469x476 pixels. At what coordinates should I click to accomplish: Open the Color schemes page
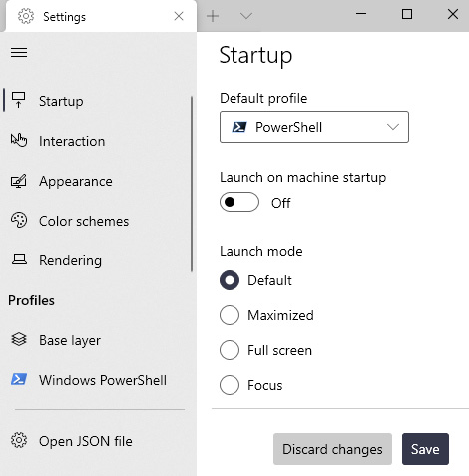coord(97,221)
